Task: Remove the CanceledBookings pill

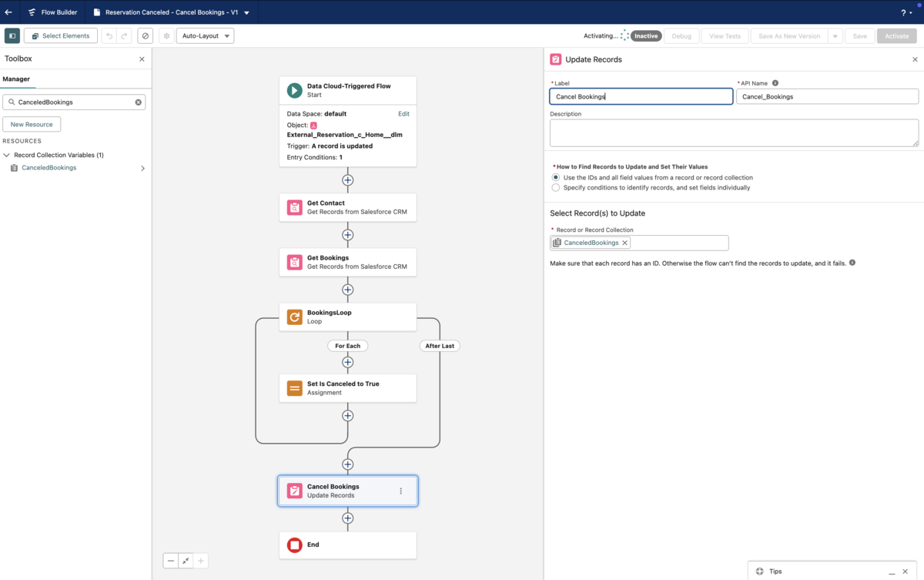Action: pyautogui.click(x=624, y=243)
